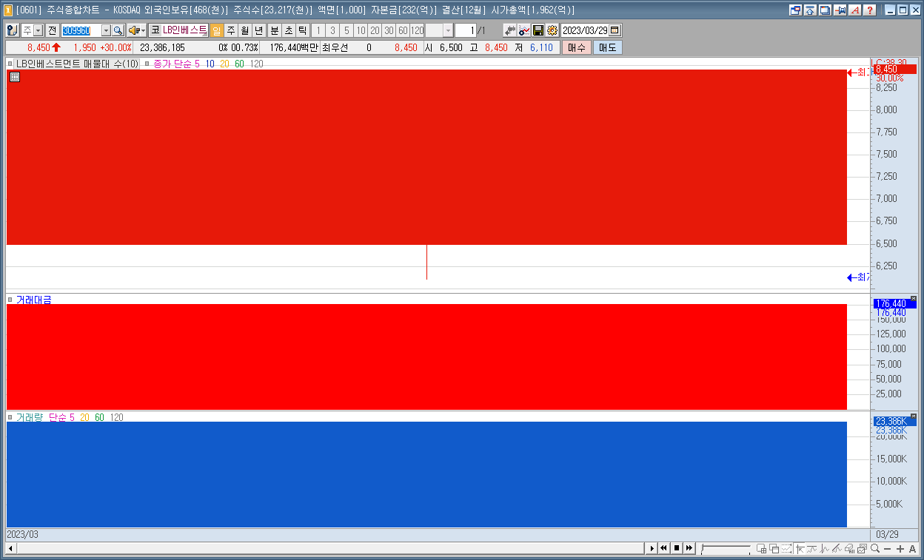Click the title bar window-link icon

click(x=795, y=10)
